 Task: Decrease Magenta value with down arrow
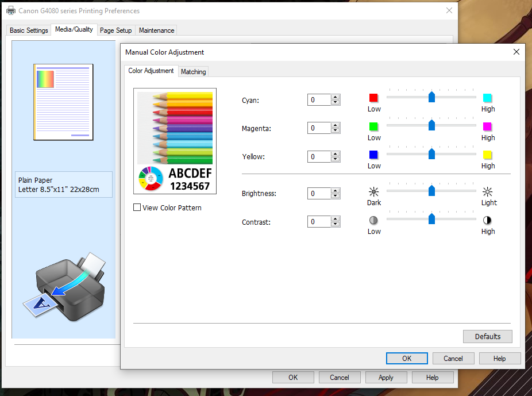(x=336, y=131)
